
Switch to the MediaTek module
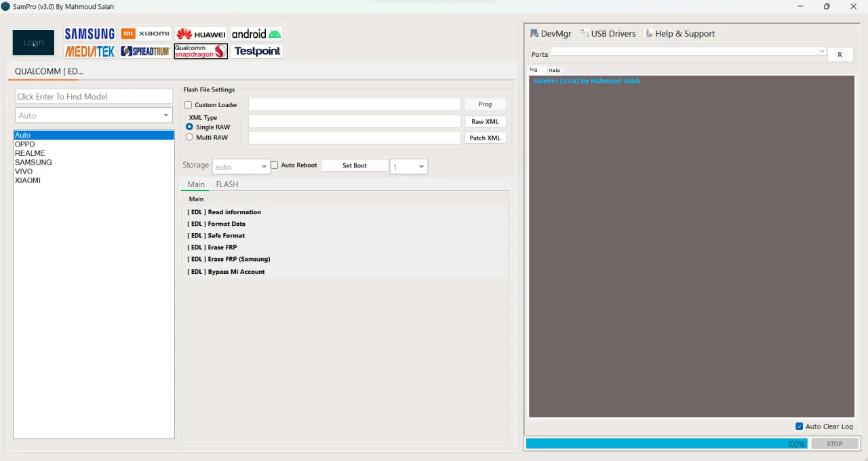[90, 51]
